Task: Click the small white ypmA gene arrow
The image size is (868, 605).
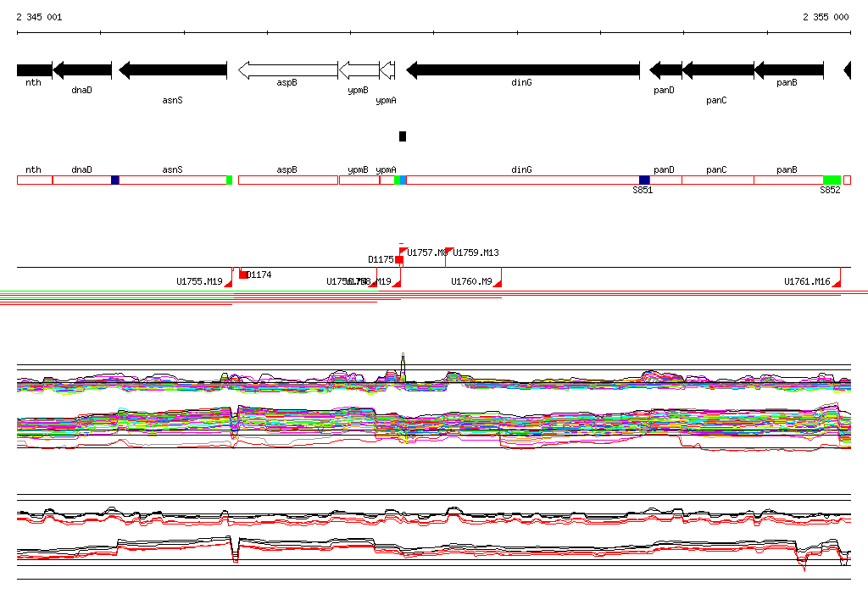Action: [x=387, y=70]
